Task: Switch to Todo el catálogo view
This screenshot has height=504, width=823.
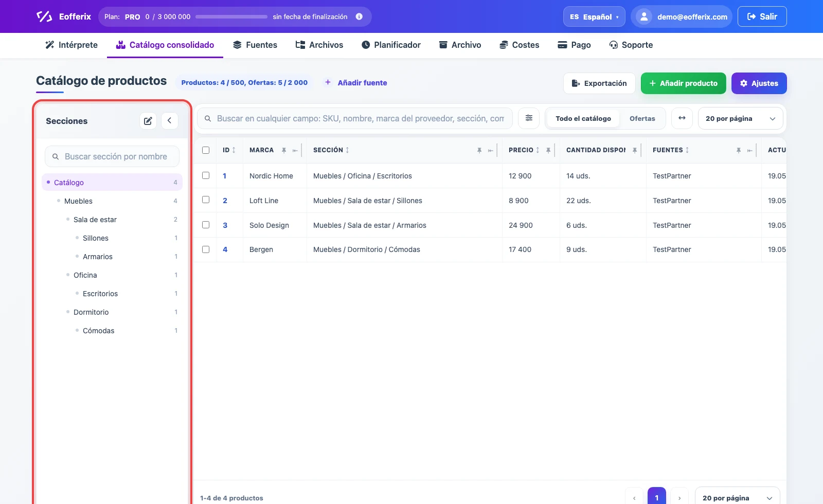Action: [583, 118]
